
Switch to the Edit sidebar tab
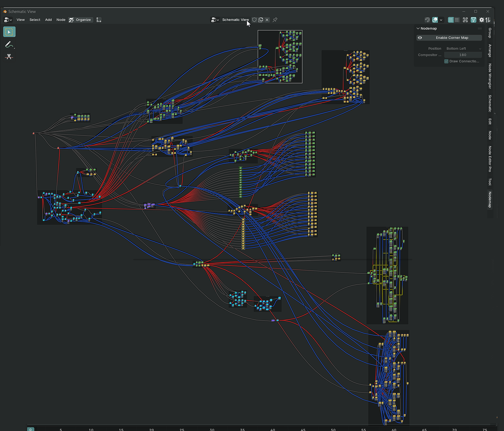(490, 121)
